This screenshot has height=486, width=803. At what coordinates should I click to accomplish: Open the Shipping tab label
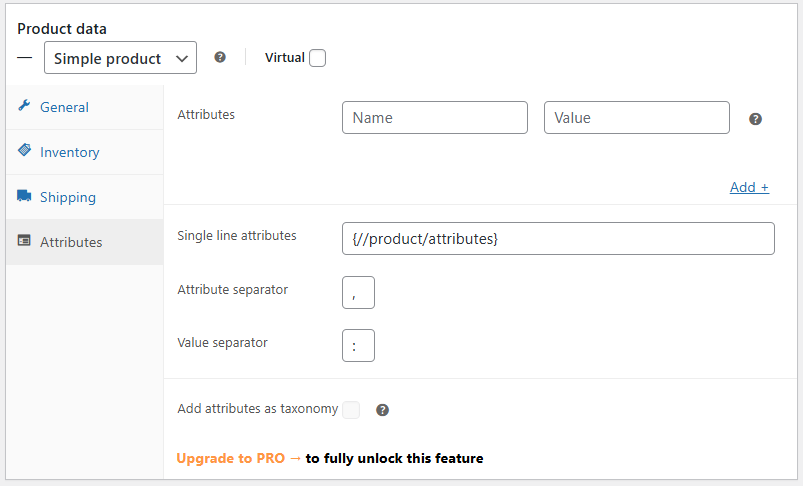(68, 197)
